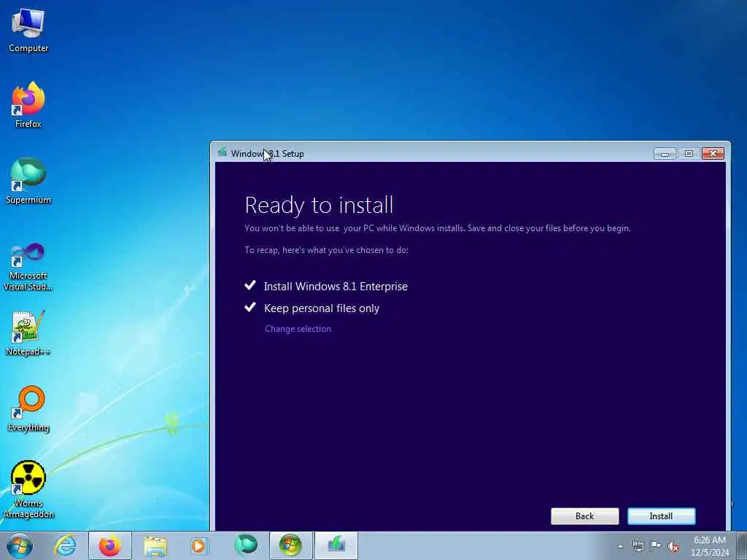Viewport: 747px width, 560px height.
Task: Minimize the Windows 8.1 Setup window
Action: pyautogui.click(x=665, y=153)
